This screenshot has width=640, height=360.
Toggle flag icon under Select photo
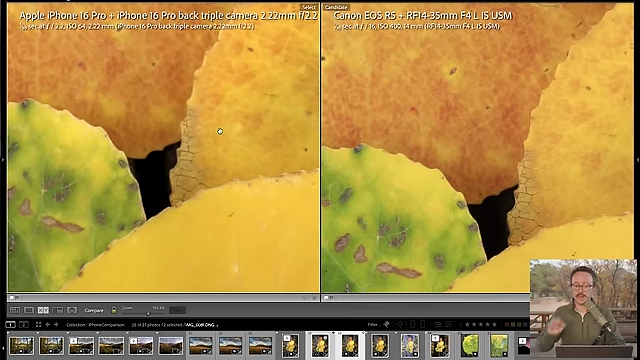[x=12, y=298]
